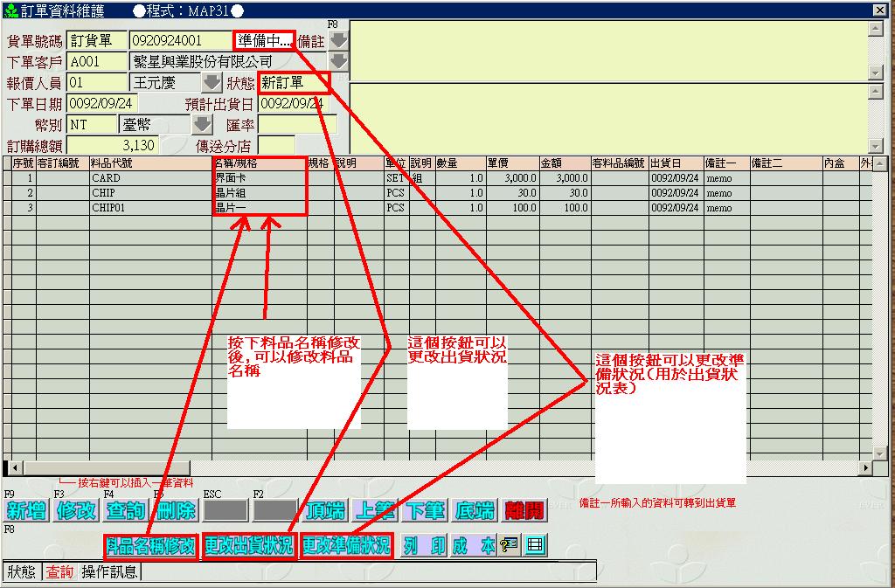Expand the 幣別 currency dropdown arrow

point(202,124)
